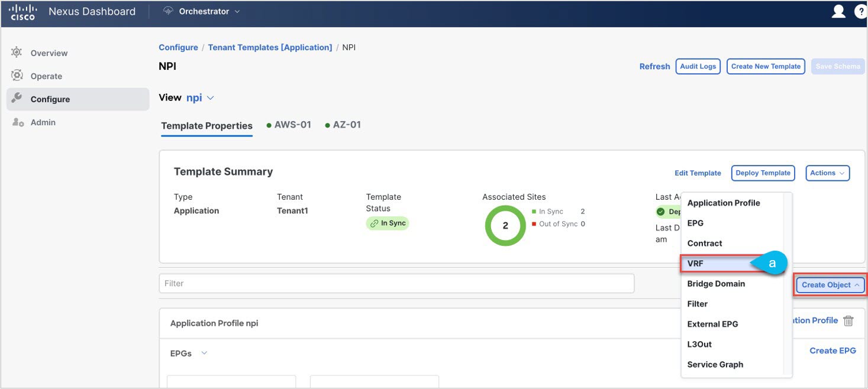Open Overview in the sidebar
The height and width of the screenshot is (389, 868).
point(49,53)
